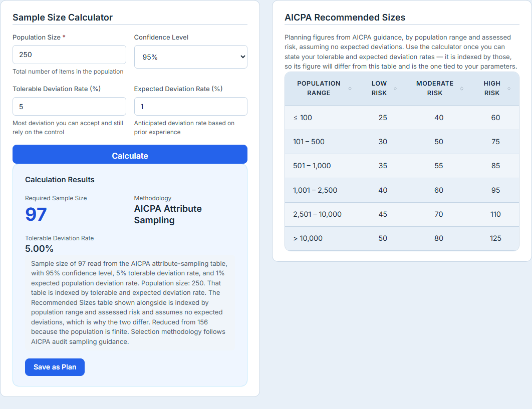Viewport: 532px width, 409px height.
Task: Click the 'Anticipated deviation rate based on prior experience' hint
Action: (x=184, y=128)
